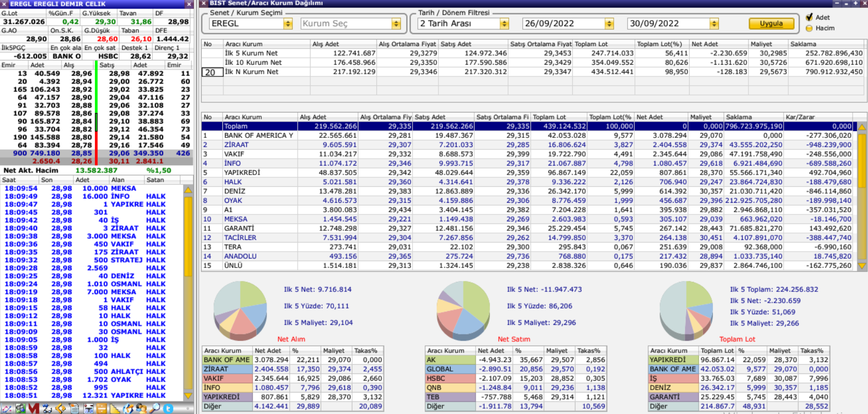The height and width of the screenshot is (414, 868).
Task: Click the Toplam Lot header in broker table
Action: coord(559,117)
